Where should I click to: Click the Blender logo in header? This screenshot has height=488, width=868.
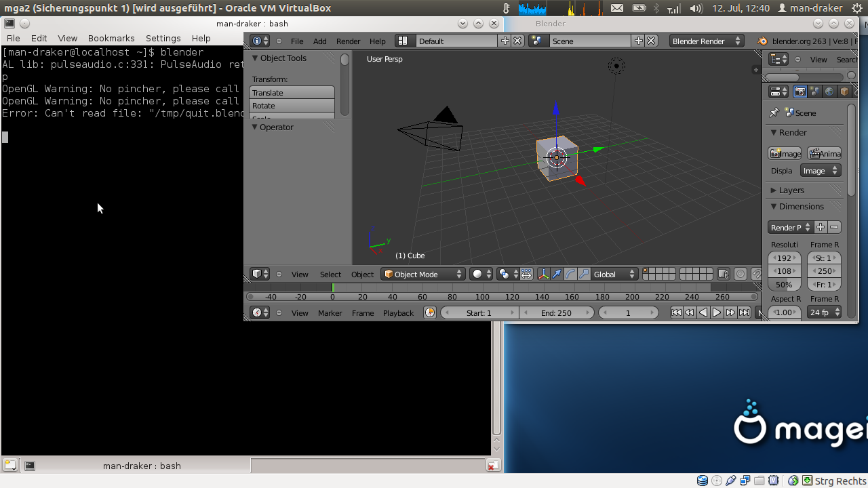(x=763, y=41)
